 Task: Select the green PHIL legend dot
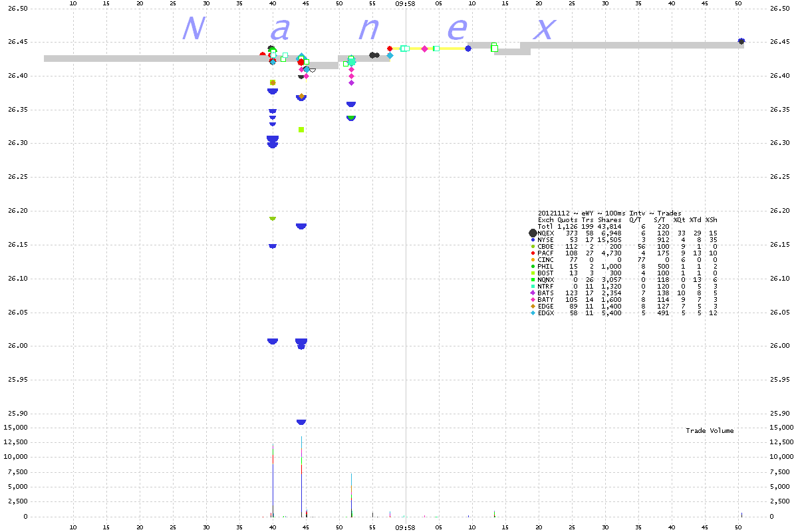coord(533,266)
